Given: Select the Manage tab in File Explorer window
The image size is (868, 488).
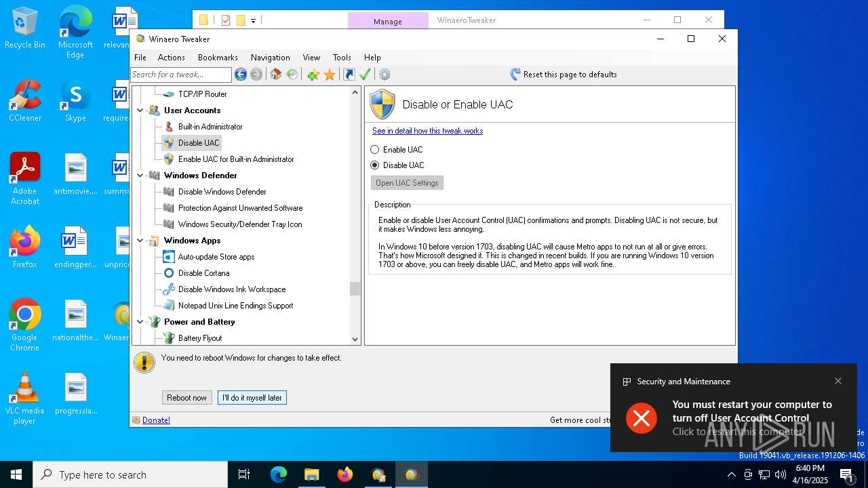Looking at the screenshot, I should pos(388,21).
